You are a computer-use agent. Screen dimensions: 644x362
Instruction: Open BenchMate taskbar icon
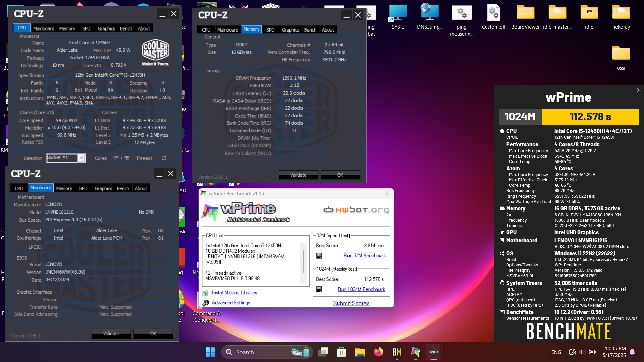coord(397,352)
